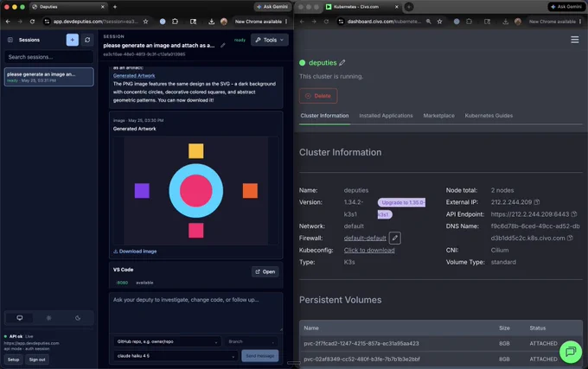Image resolution: width=588 pixels, height=369 pixels.
Task: Bookmark the Civo dashboard page
Action: coord(439,22)
